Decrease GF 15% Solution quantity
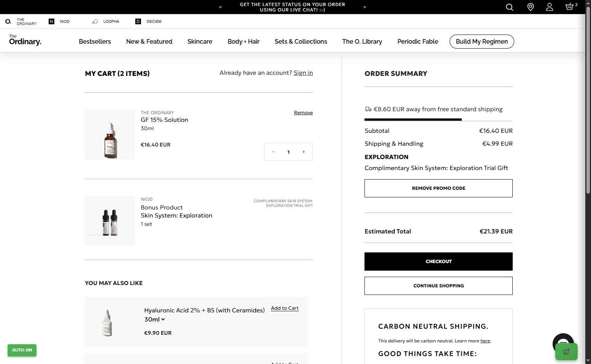This screenshot has width=591, height=364. 273,152
